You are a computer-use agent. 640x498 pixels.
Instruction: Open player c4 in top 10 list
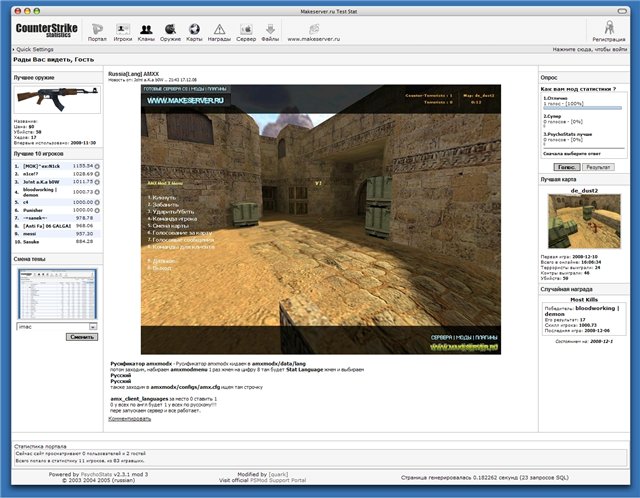coord(26,202)
